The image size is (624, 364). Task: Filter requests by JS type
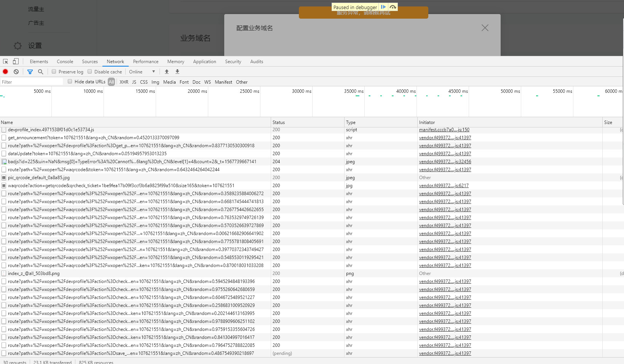134,82
